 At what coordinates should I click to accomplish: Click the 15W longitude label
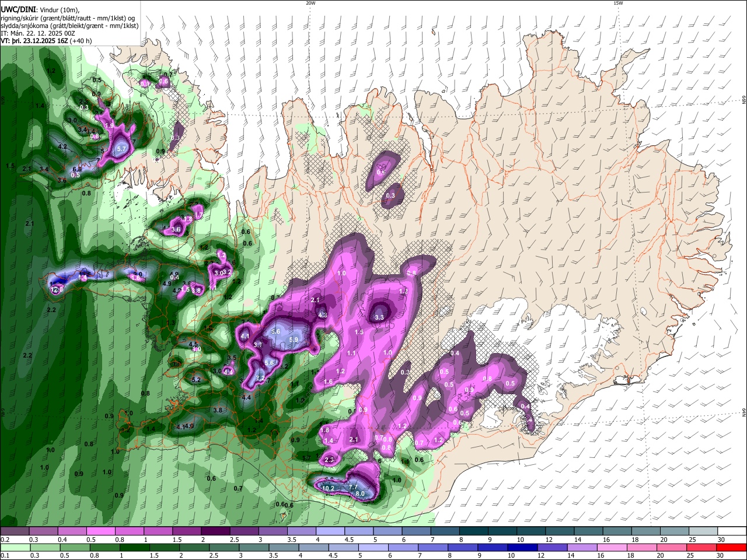tap(618, 3)
